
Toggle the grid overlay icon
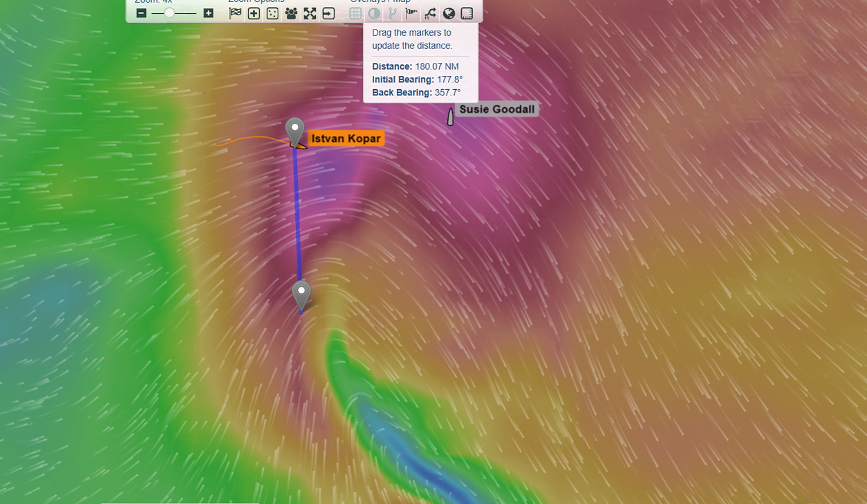pos(355,13)
